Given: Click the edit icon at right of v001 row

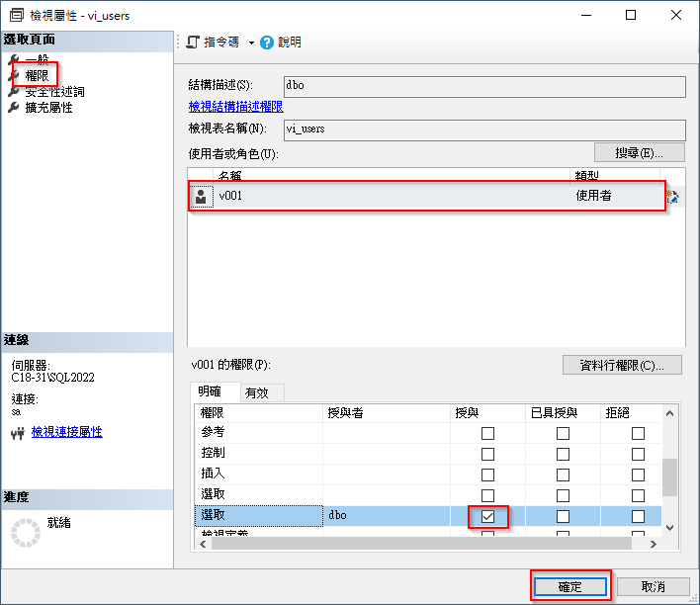Looking at the screenshot, I should [x=672, y=197].
